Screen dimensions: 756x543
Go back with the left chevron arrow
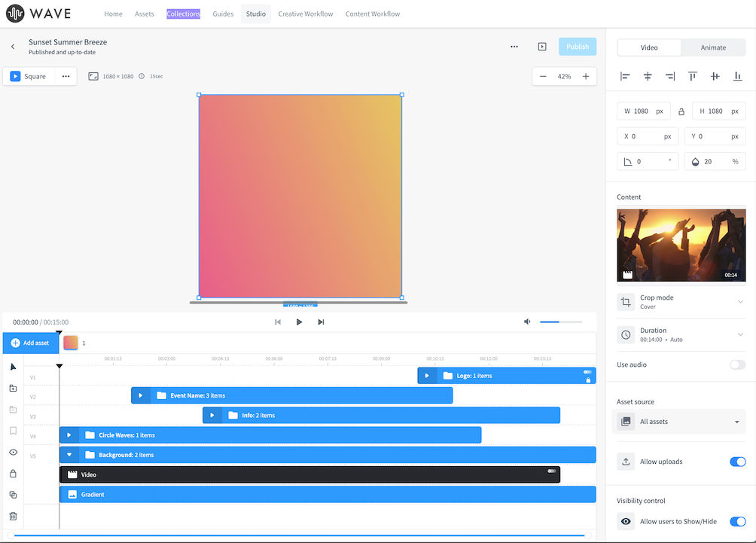[13, 47]
